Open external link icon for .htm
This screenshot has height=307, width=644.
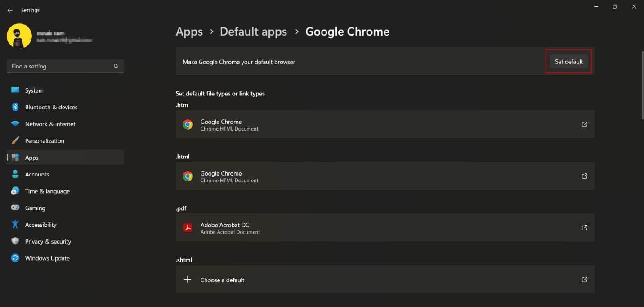tap(585, 125)
